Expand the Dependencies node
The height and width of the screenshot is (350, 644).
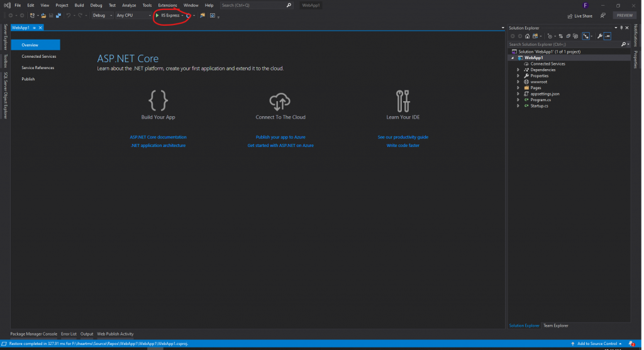click(x=518, y=70)
